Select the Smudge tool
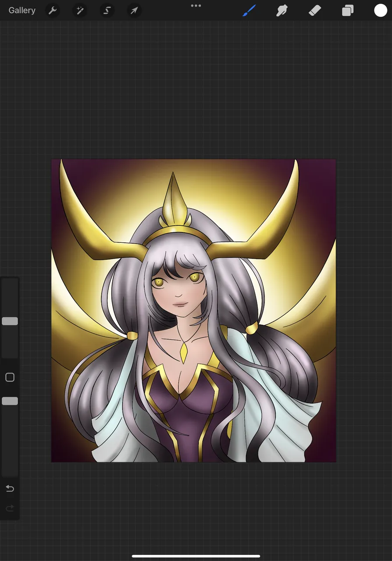Screen dimensions: 392x561 (x=282, y=11)
